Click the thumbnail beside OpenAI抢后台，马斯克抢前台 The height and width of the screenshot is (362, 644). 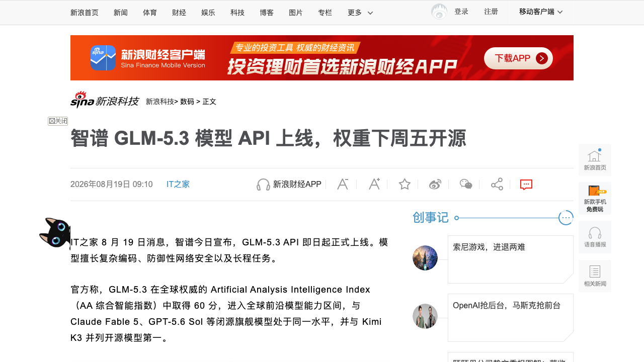pos(425,316)
